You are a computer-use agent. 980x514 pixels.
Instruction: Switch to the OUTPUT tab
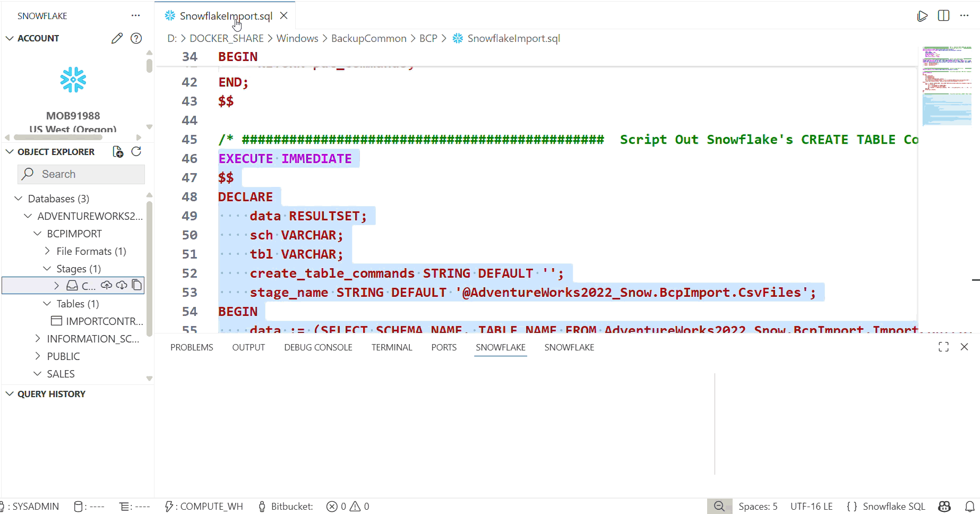click(248, 347)
